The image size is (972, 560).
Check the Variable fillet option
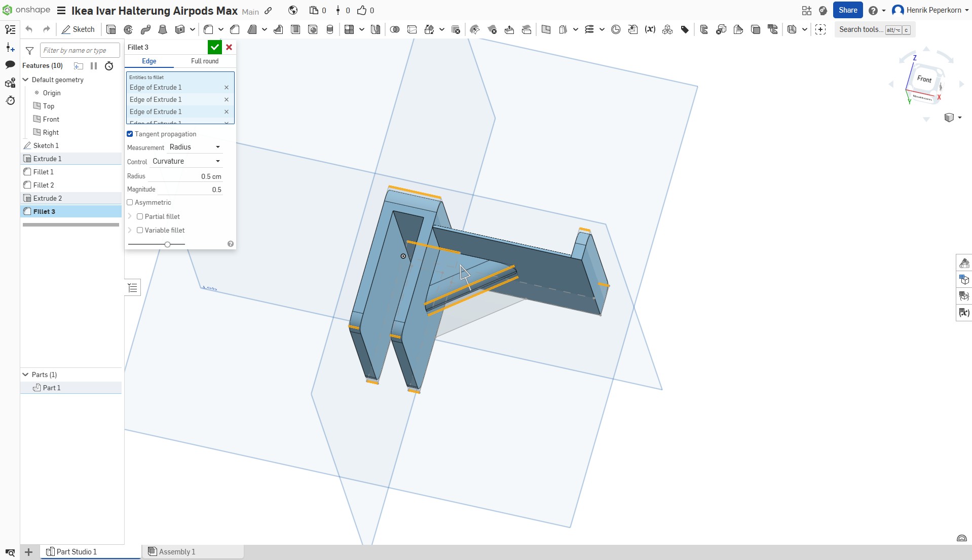tap(140, 230)
